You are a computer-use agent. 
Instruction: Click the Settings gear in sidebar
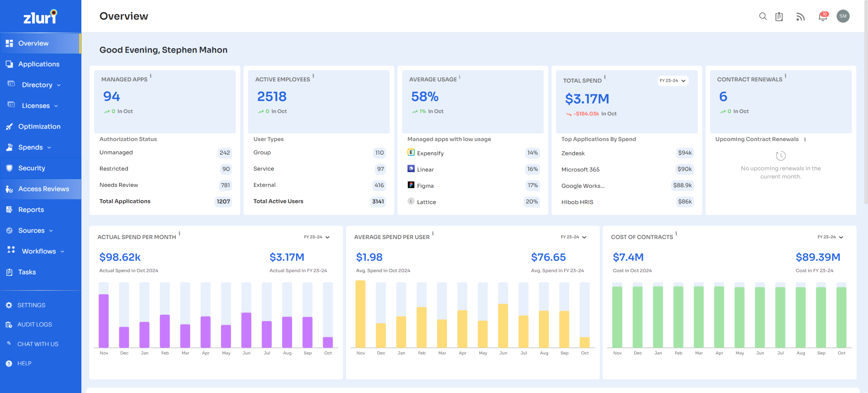pos(9,305)
